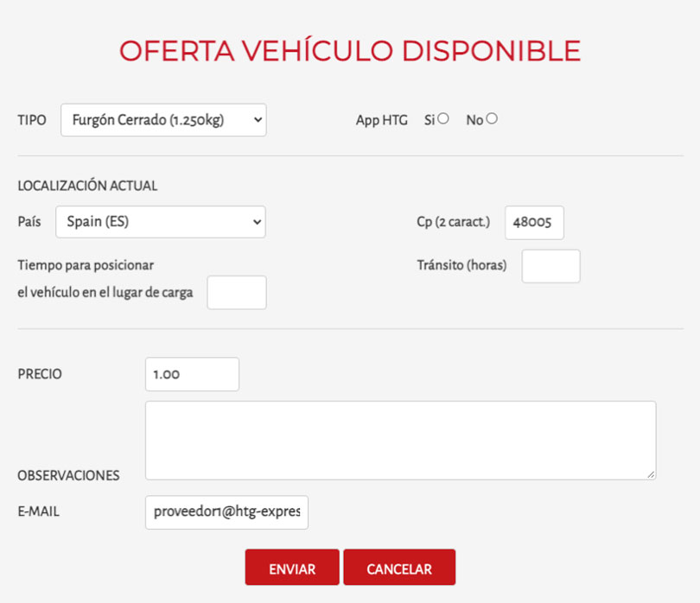This screenshot has width=700, height=603.
Task: Click the positioning time input field
Action: (x=237, y=292)
